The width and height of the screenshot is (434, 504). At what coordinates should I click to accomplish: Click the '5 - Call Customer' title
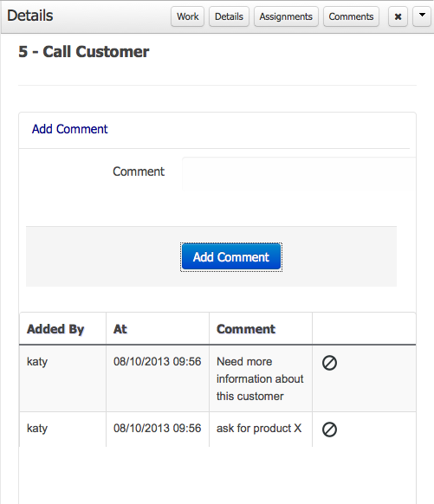pyautogui.click(x=84, y=52)
